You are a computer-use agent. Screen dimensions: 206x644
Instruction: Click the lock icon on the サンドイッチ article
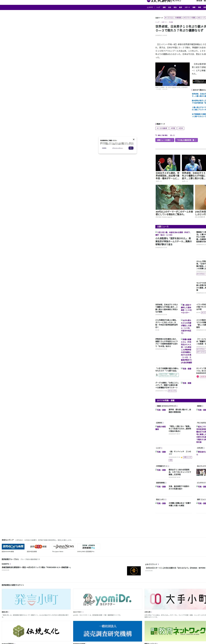point(182,457)
